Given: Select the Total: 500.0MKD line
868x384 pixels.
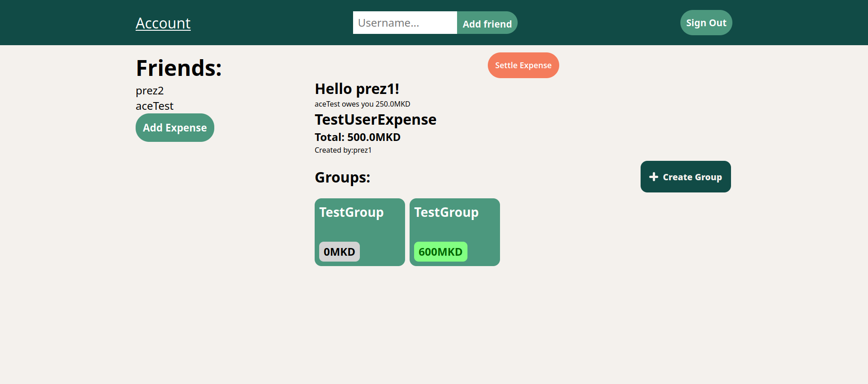Looking at the screenshot, I should coord(357,137).
